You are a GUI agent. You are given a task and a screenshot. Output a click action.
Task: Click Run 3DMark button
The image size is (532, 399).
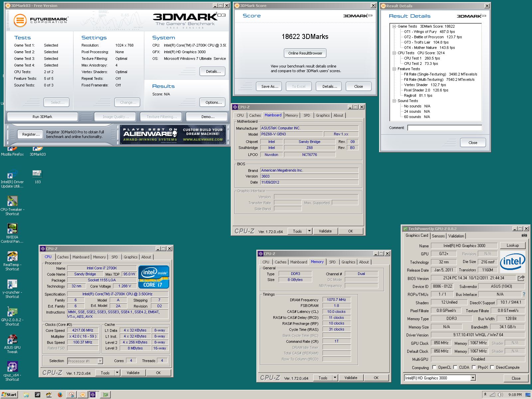(42, 117)
